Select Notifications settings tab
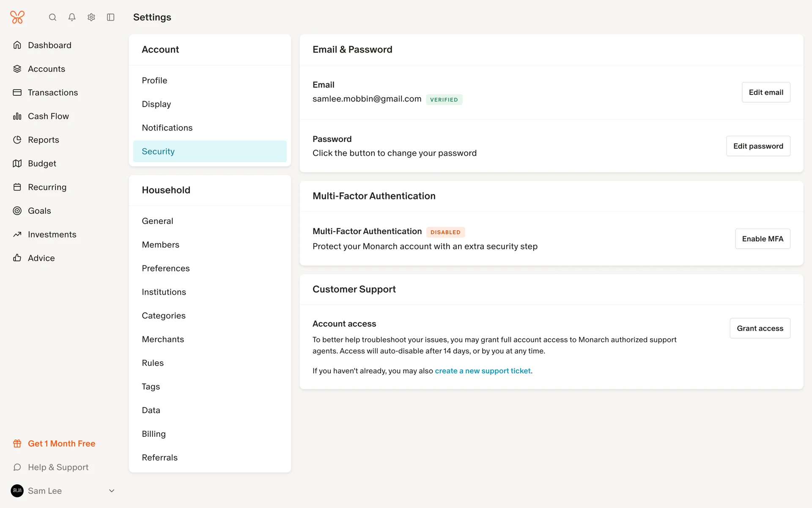812x508 pixels. tap(167, 128)
